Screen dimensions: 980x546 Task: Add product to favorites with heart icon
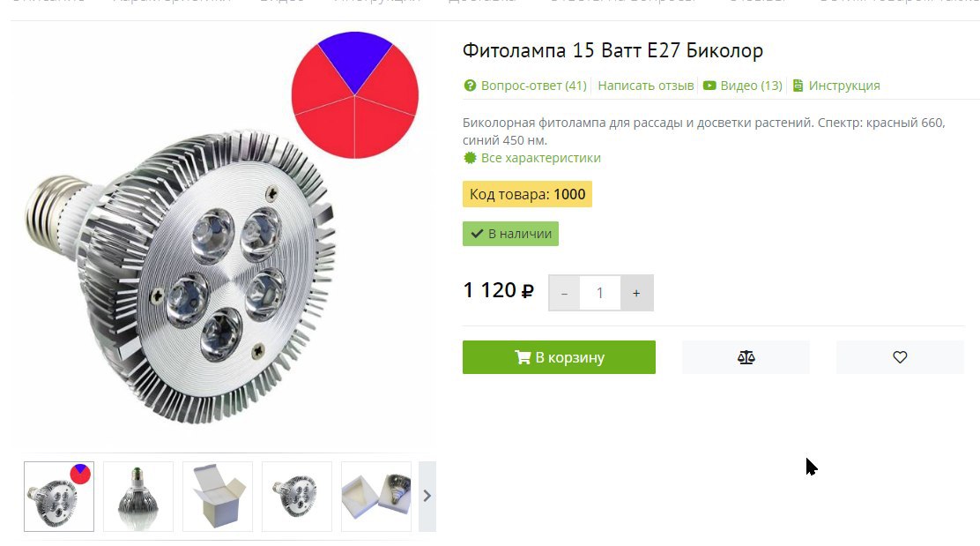pos(900,357)
